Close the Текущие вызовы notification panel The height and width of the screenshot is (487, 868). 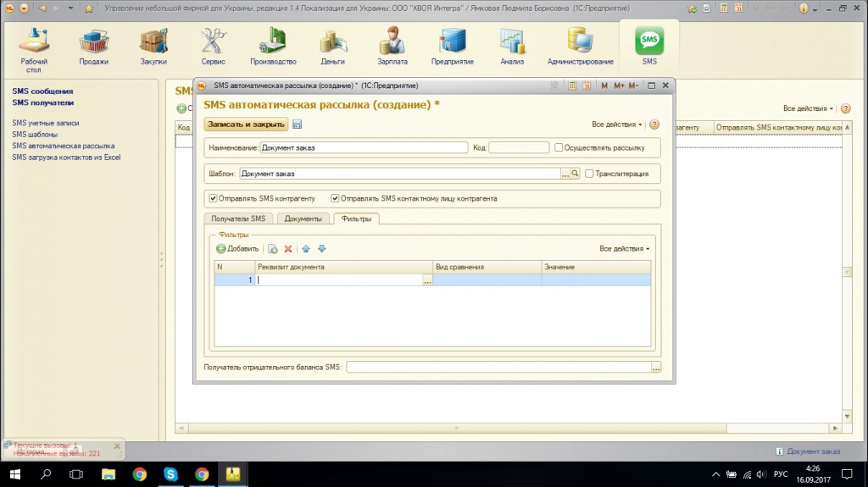117,446
